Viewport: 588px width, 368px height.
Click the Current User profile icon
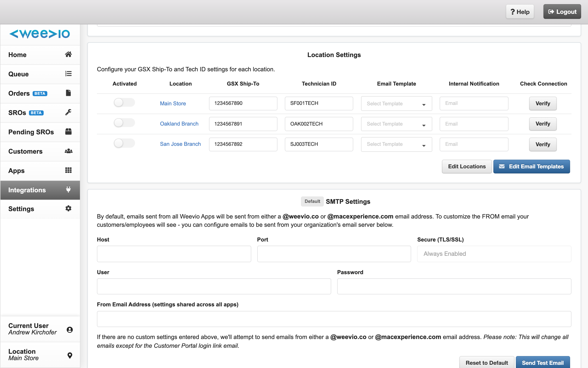coord(70,330)
